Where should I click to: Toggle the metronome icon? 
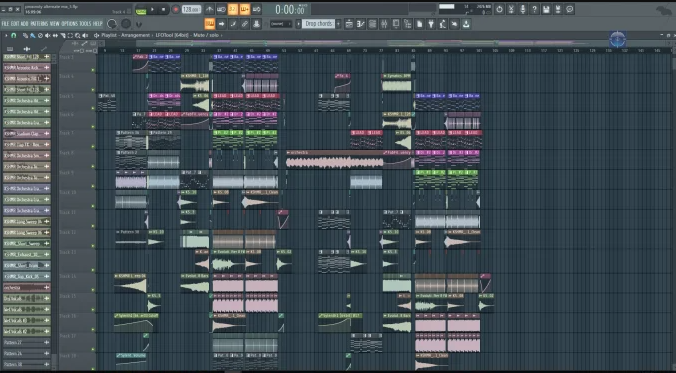[210, 9]
